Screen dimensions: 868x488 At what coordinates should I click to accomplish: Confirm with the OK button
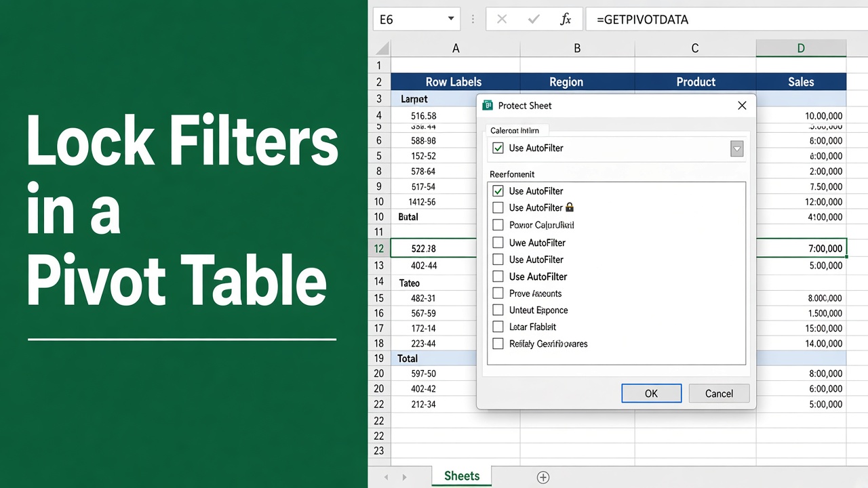click(651, 393)
